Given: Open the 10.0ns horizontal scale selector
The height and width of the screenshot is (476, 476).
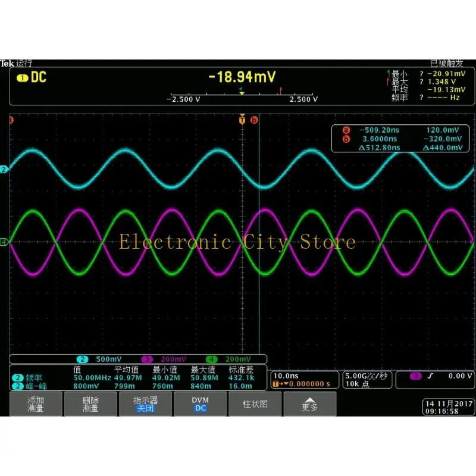Looking at the screenshot, I should [303, 378].
